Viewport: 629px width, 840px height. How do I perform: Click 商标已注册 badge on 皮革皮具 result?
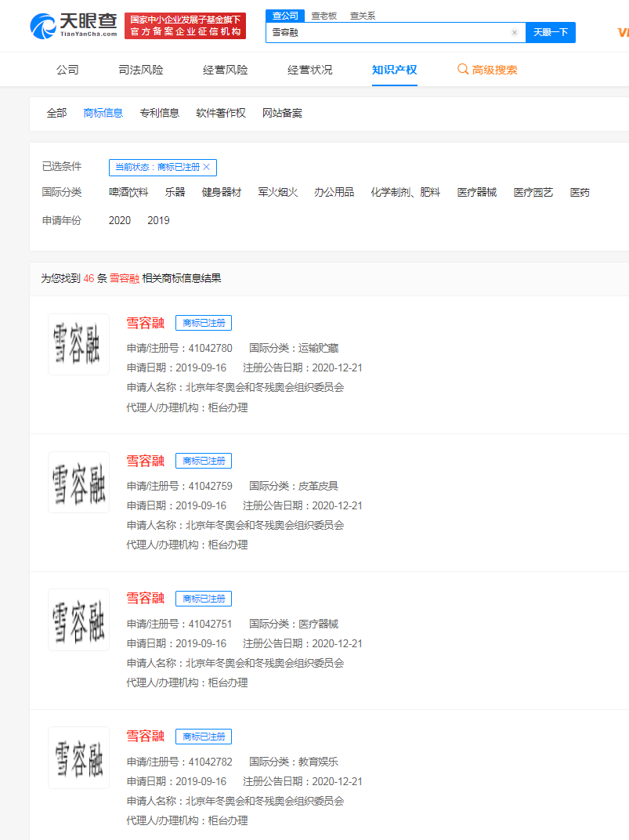pyautogui.click(x=204, y=461)
